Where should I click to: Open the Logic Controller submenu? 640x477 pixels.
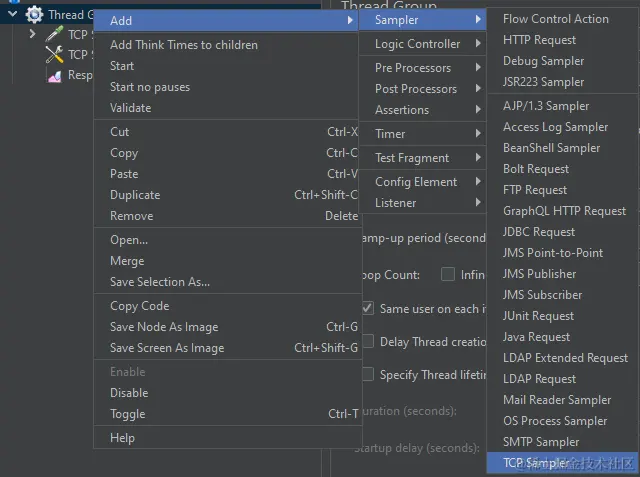[418, 44]
